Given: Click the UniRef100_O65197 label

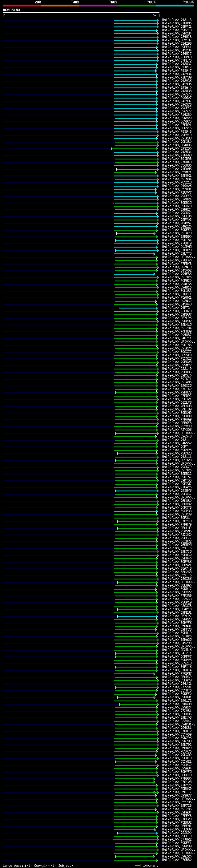Looking at the screenshot, I should [177, 40].
